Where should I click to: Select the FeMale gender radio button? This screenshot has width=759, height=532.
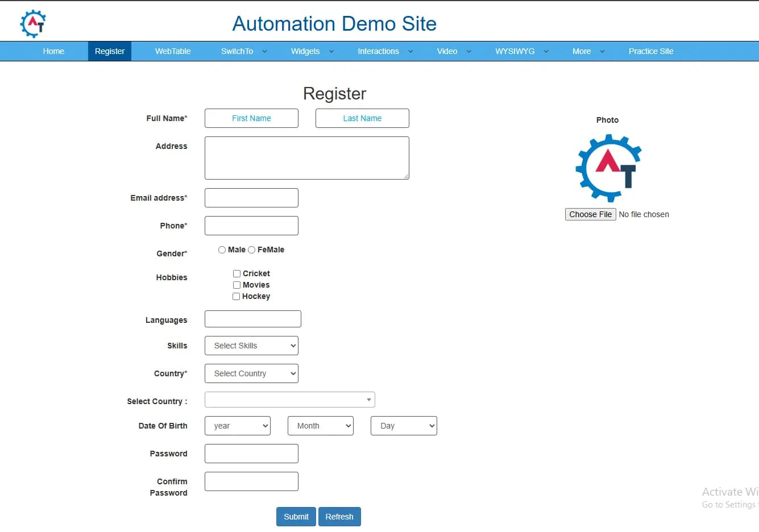coord(251,250)
